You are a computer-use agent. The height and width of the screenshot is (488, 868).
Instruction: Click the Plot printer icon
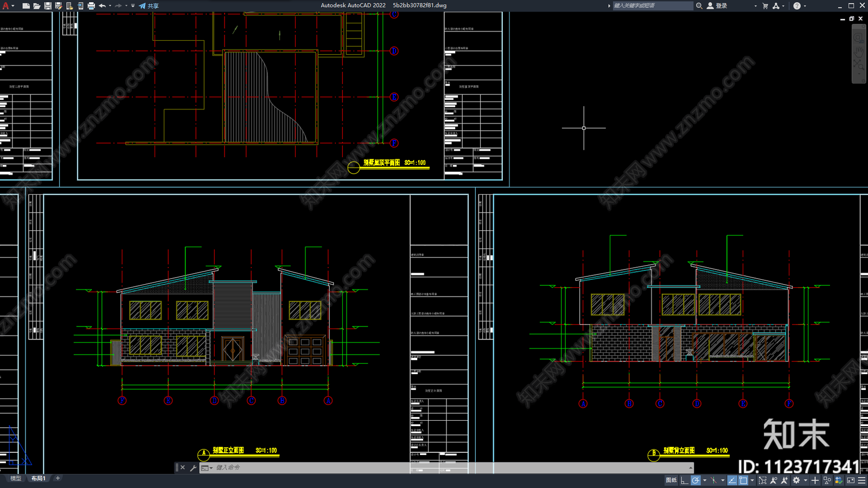click(x=91, y=5)
